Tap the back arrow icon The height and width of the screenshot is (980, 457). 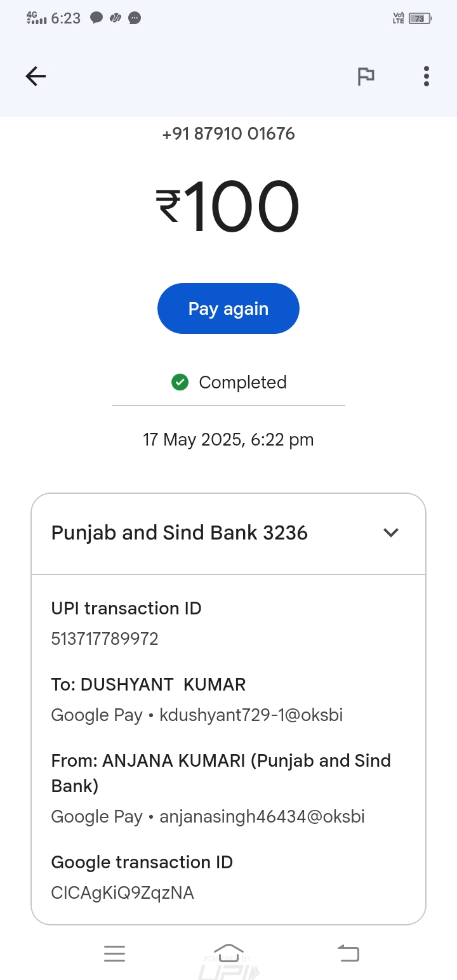point(36,77)
